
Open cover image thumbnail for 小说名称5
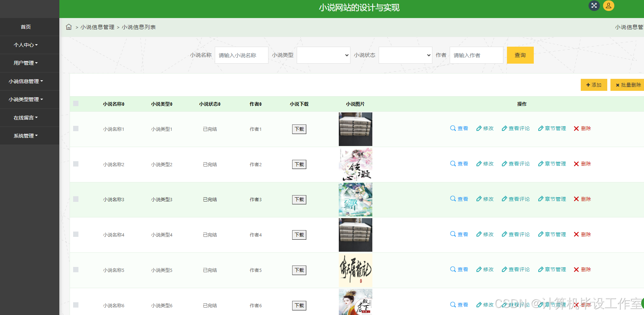tap(355, 270)
